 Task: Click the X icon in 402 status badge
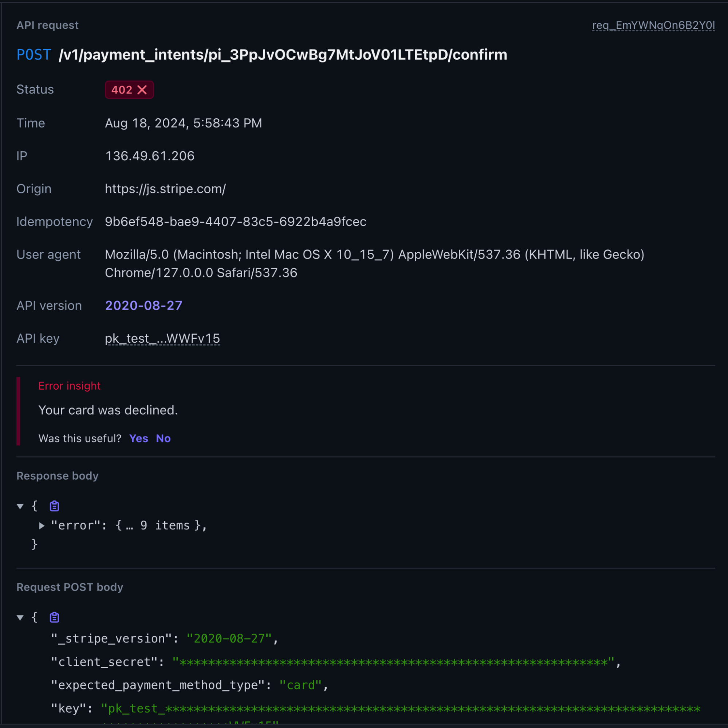pyautogui.click(x=142, y=90)
